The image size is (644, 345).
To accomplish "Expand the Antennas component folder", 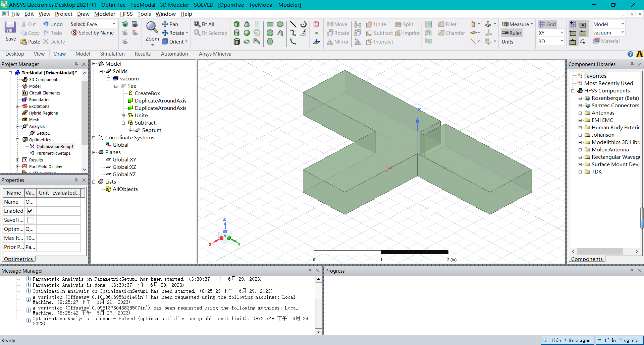I will (x=580, y=113).
